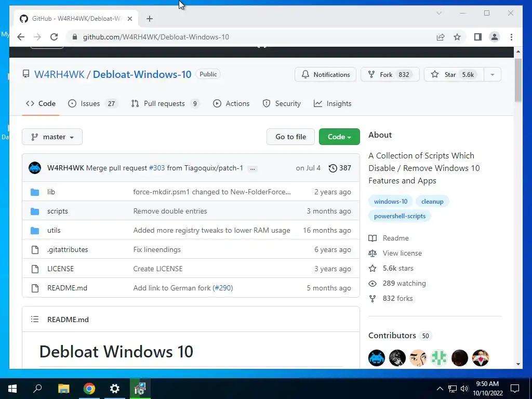Open the master branch dropdown

click(x=52, y=137)
